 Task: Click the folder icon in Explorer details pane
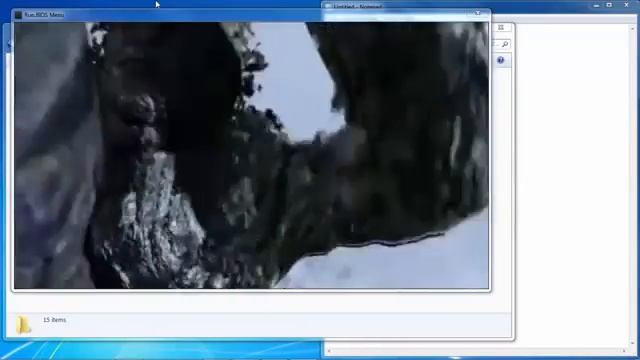[23, 325]
